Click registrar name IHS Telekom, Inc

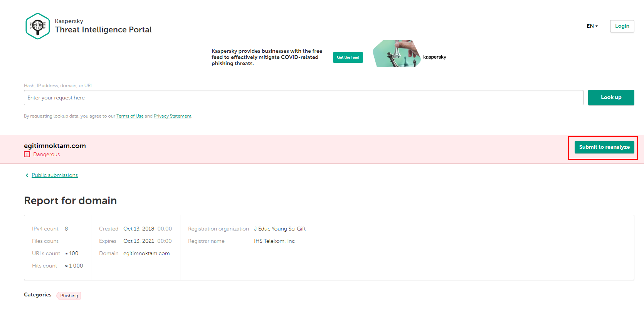pos(274,241)
